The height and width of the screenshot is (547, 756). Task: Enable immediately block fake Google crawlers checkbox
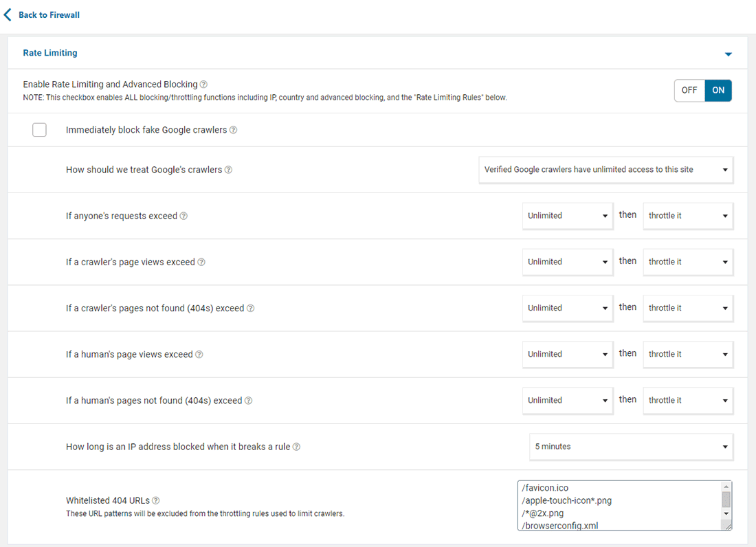click(x=39, y=130)
